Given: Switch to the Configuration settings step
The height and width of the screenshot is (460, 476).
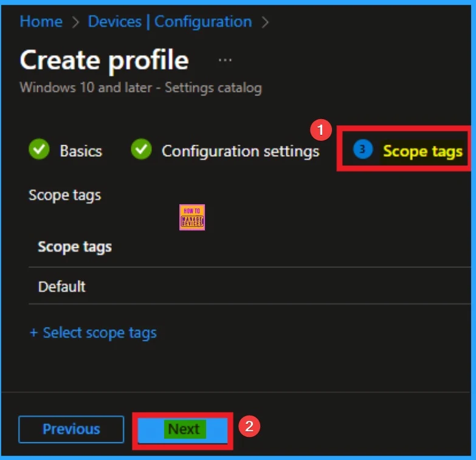Looking at the screenshot, I should pyautogui.click(x=240, y=151).
